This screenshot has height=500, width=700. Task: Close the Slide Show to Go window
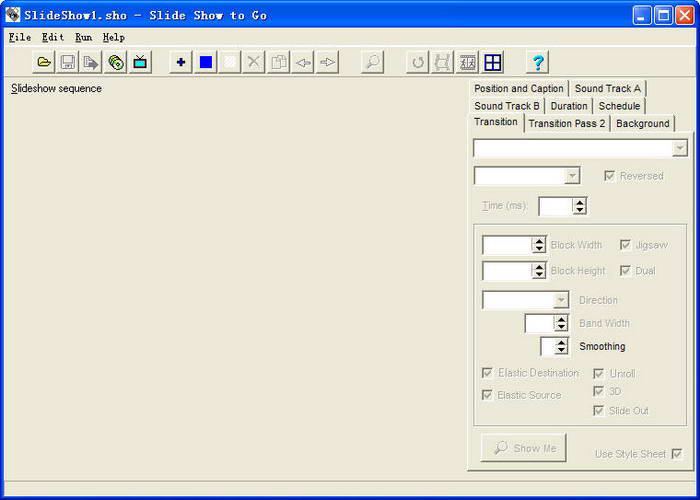coord(684,16)
